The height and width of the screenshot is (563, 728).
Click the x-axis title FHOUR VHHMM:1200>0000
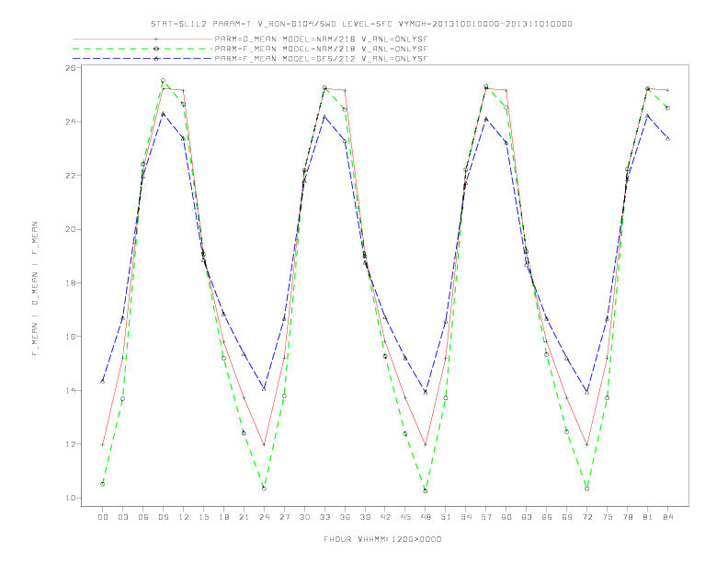[382, 539]
